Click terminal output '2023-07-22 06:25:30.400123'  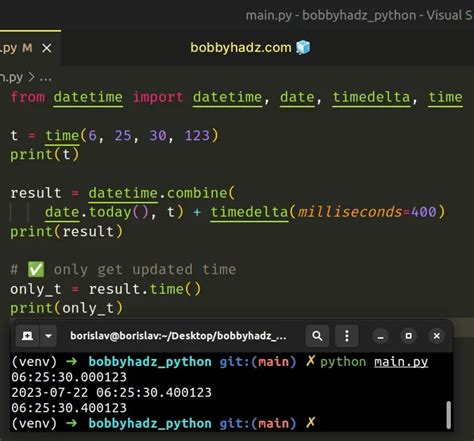point(111,392)
